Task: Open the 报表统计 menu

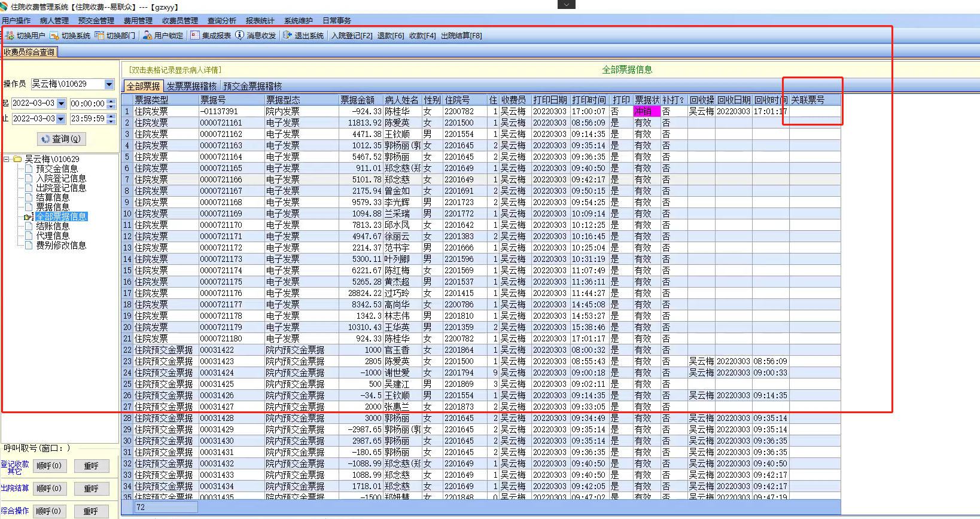Action: pyautogui.click(x=260, y=21)
